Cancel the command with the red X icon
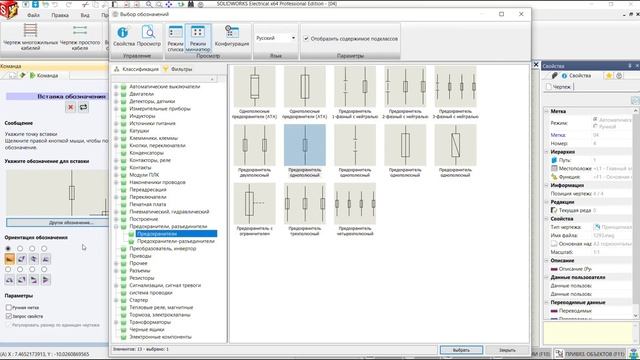Image resolution: width=640 pixels, height=360 pixels. point(71,107)
